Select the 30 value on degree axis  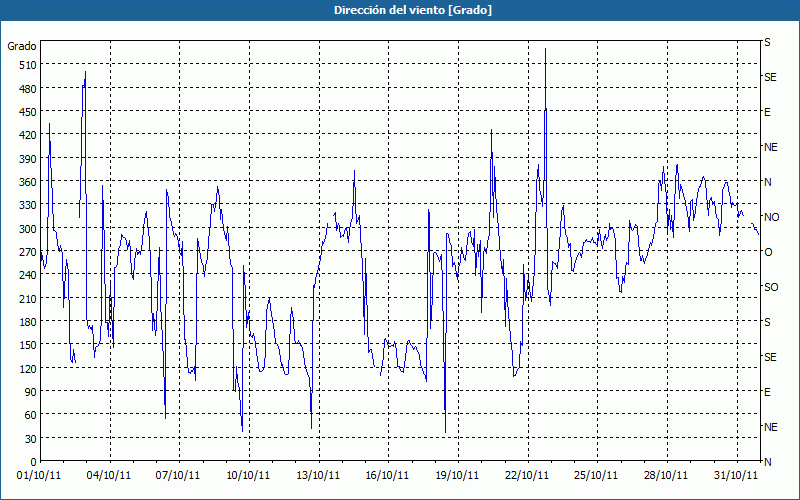[x=31, y=438]
